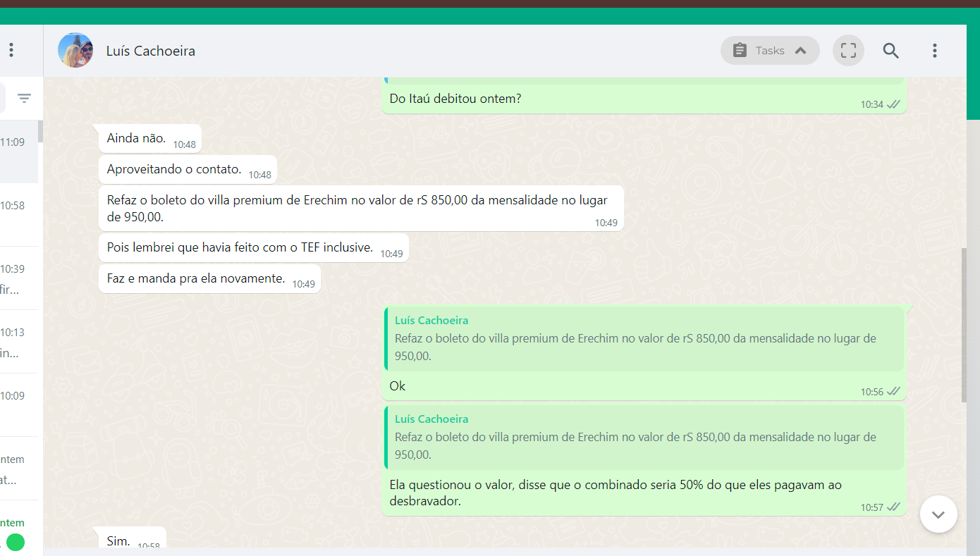This screenshot has width=980, height=556.
Task: Select the conversation timestamped 10:58
Action: point(19,214)
